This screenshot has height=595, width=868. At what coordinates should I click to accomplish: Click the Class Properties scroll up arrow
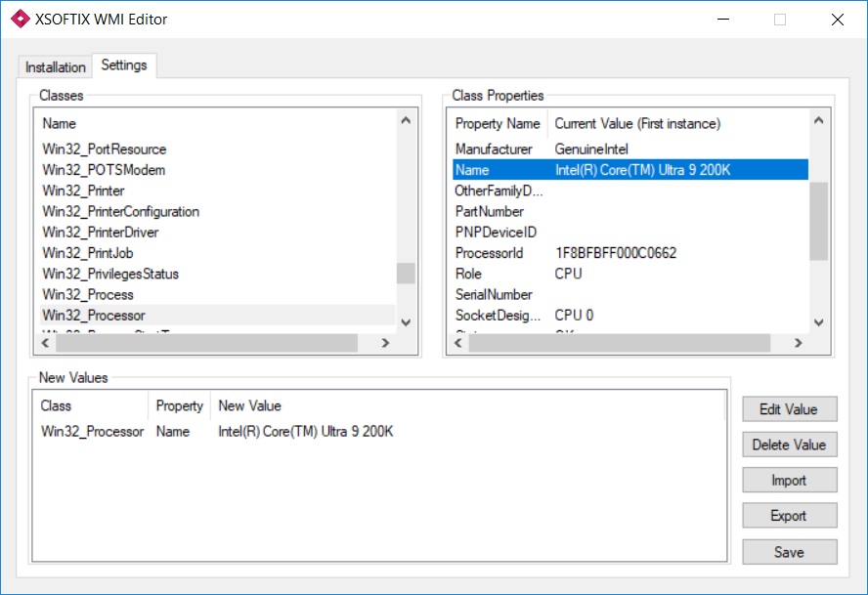pyautogui.click(x=819, y=120)
